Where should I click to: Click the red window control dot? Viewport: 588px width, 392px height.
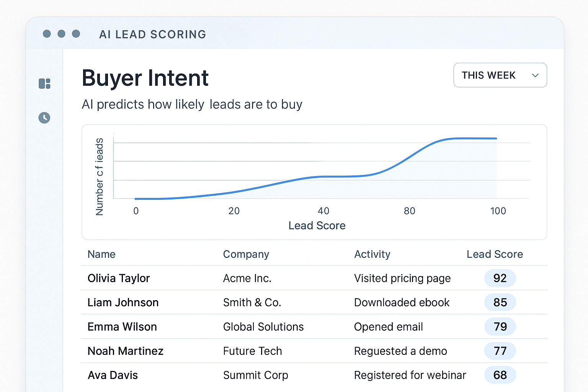click(x=47, y=34)
